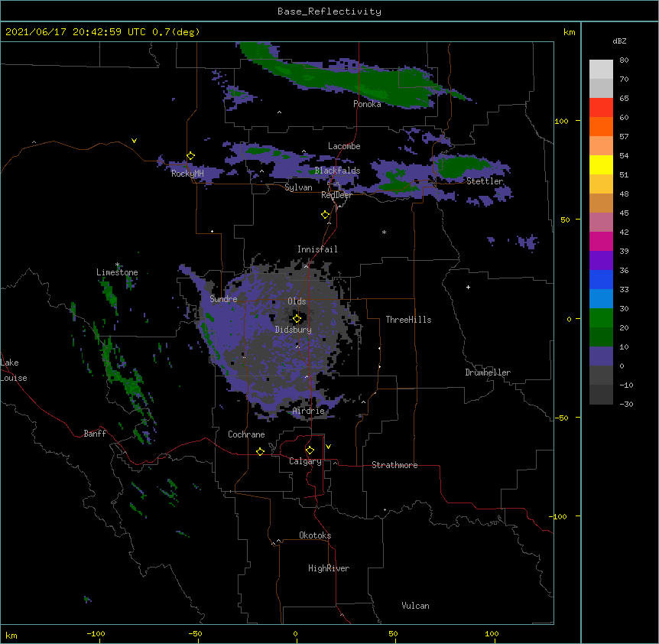This screenshot has width=659, height=644.
Task: Click the yellow v marker east of Calgary
Action: (328, 447)
